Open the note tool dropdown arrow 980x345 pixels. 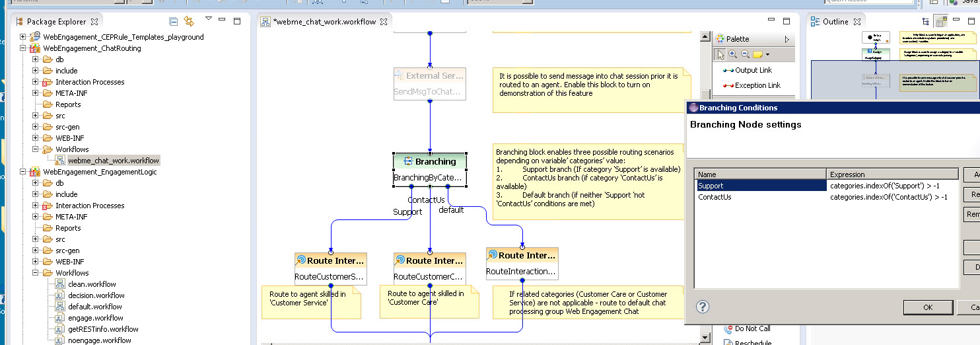pyautogui.click(x=767, y=54)
